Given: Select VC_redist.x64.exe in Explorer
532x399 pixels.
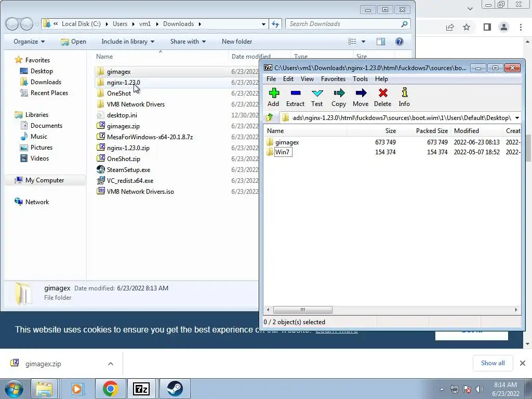Looking at the screenshot, I should tap(130, 180).
